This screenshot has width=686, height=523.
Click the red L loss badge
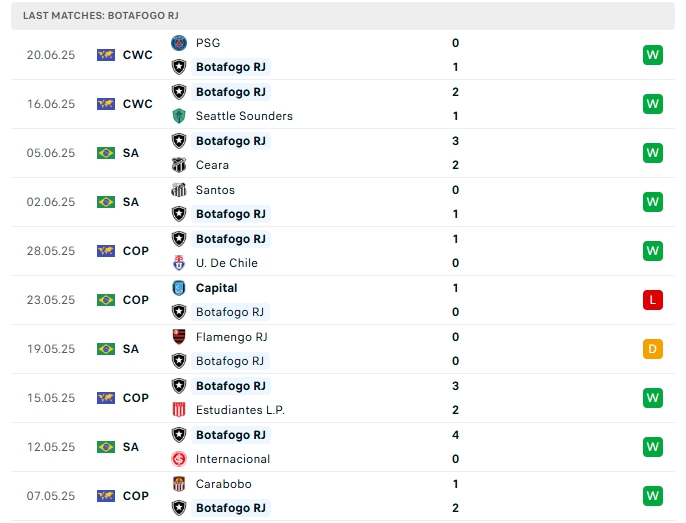[653, 300]
